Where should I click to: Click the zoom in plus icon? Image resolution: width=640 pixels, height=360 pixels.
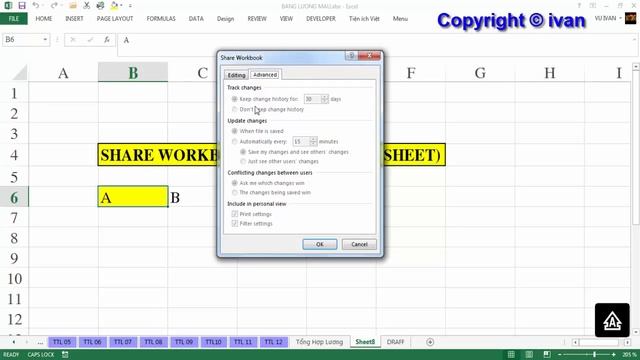pyautogui.click(x=613, y=354)
